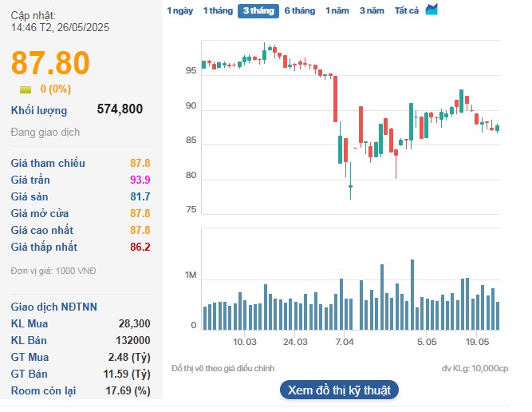Click the yellow unchanged-price indicator icon
The width and height of the screenshot is (532, 412).
click(x=26, y=89)
